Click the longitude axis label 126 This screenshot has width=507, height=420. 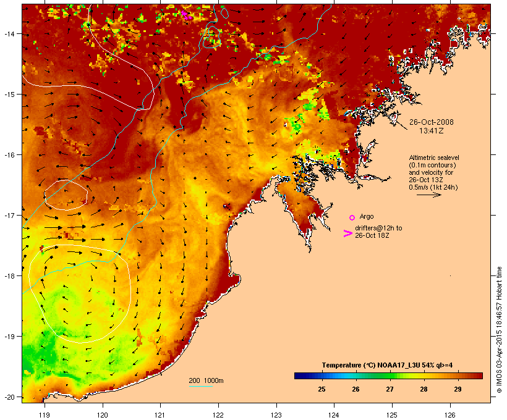[x=449, y=415]
